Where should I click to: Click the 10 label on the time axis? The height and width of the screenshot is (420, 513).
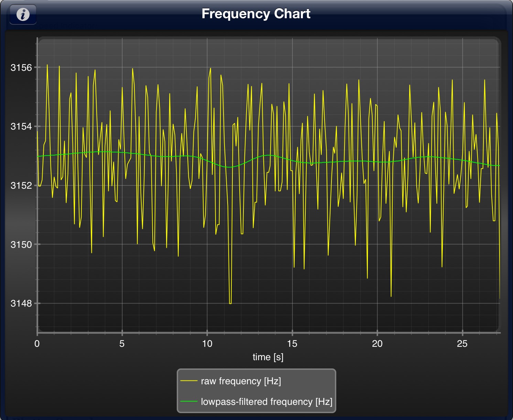point(207,344)
